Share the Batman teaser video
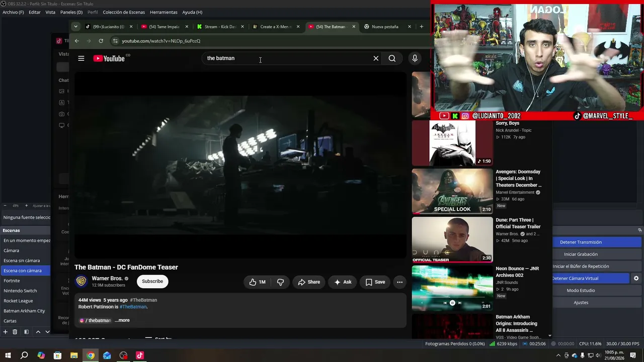 308,282
